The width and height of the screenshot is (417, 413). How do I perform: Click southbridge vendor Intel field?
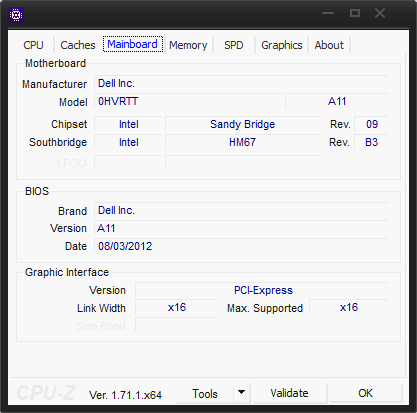tap(129, 142)
